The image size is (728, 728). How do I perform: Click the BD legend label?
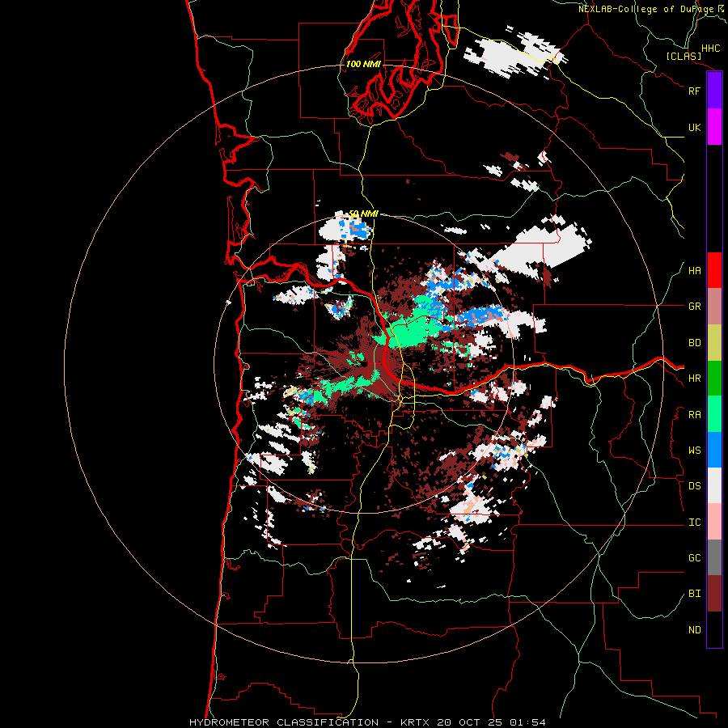click(694, 343)
